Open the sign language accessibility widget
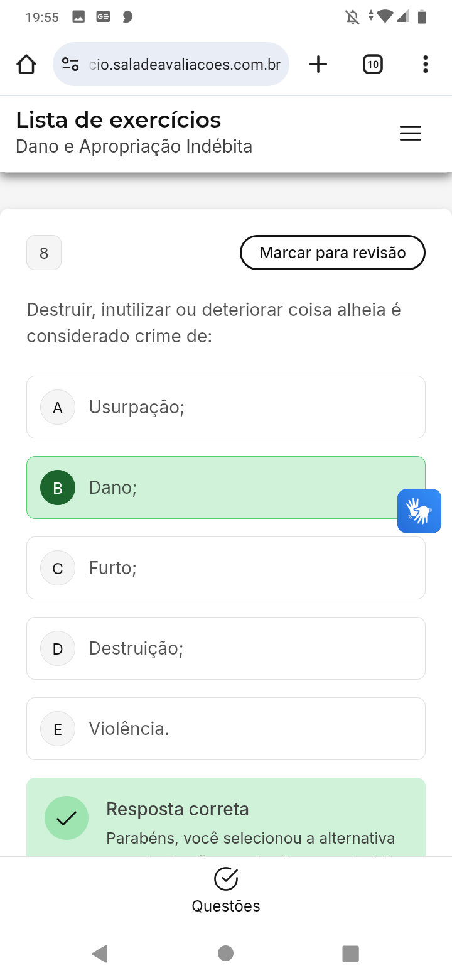This screenshot has width=452, height=980. pyautogui.click(x=419, y=511)
